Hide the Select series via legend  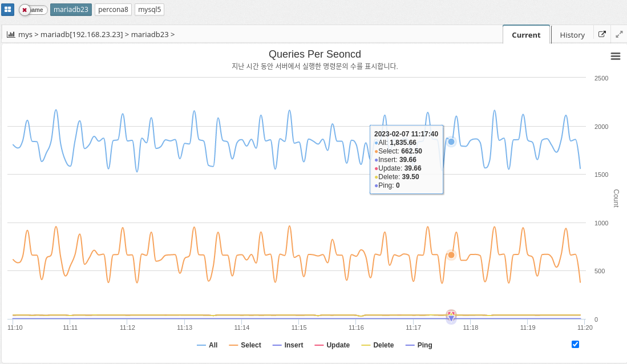[245, 345]
